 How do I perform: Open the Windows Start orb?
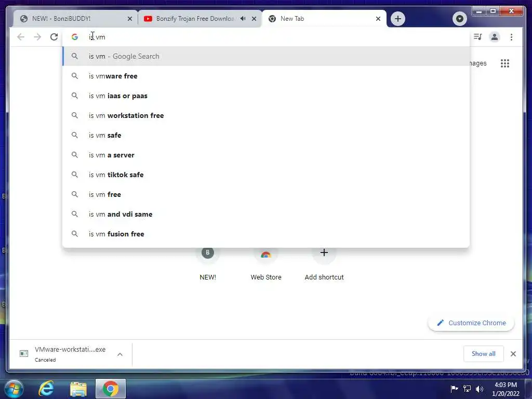[14, 389]
